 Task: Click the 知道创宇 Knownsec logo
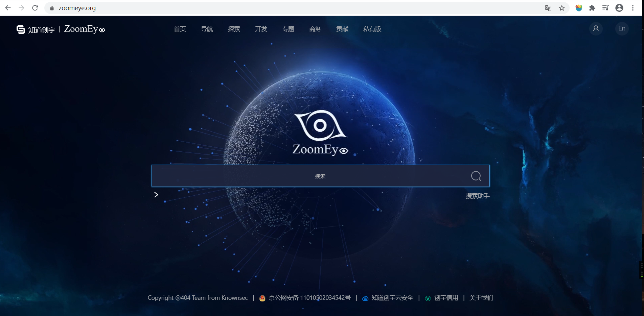pos(36,29)
